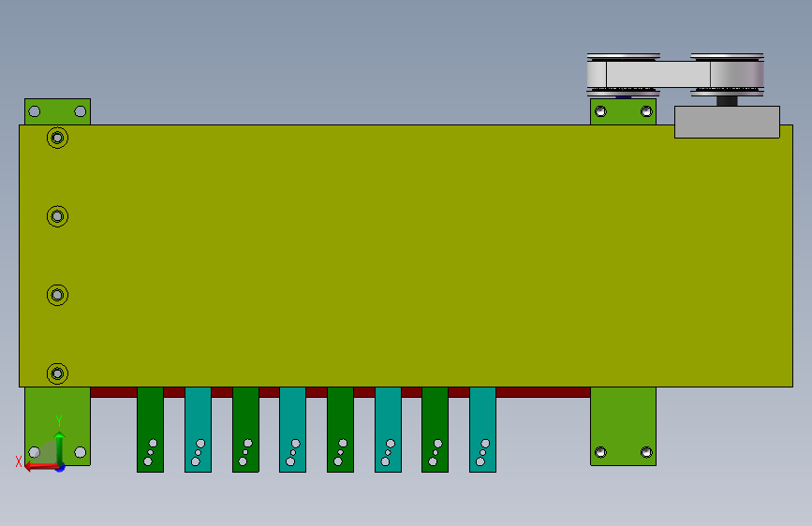Select the upper-left green mounting bracket

pyautogui.click(x=57, y=111)
